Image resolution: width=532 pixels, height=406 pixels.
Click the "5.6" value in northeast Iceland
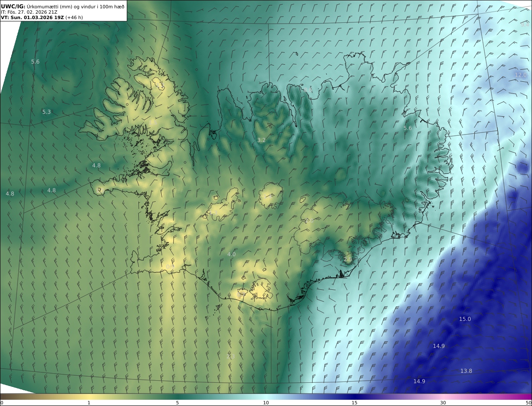click(408, 128)
